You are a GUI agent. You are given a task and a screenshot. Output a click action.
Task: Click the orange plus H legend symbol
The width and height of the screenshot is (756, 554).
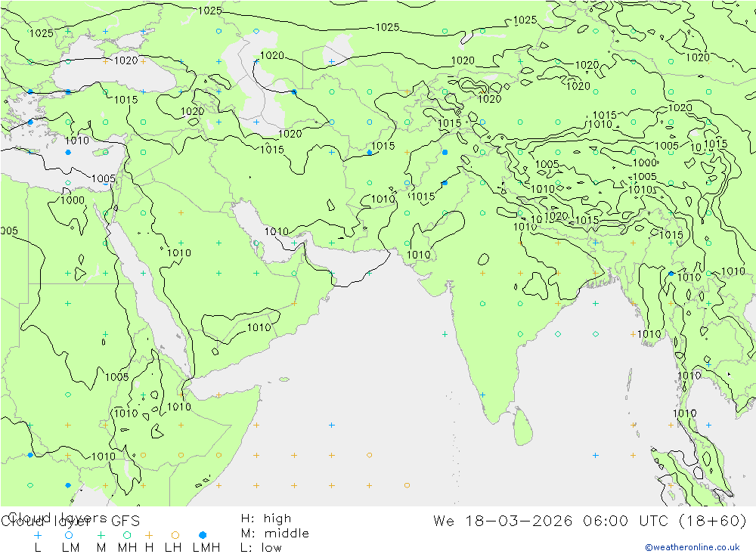pos(149,535)
